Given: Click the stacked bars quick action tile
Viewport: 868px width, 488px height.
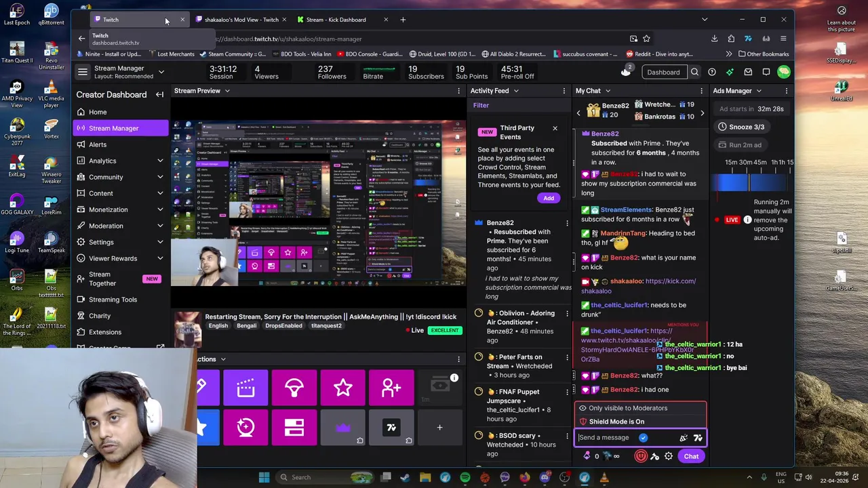Looking at the screenshot, I should [x=294, y=427].
